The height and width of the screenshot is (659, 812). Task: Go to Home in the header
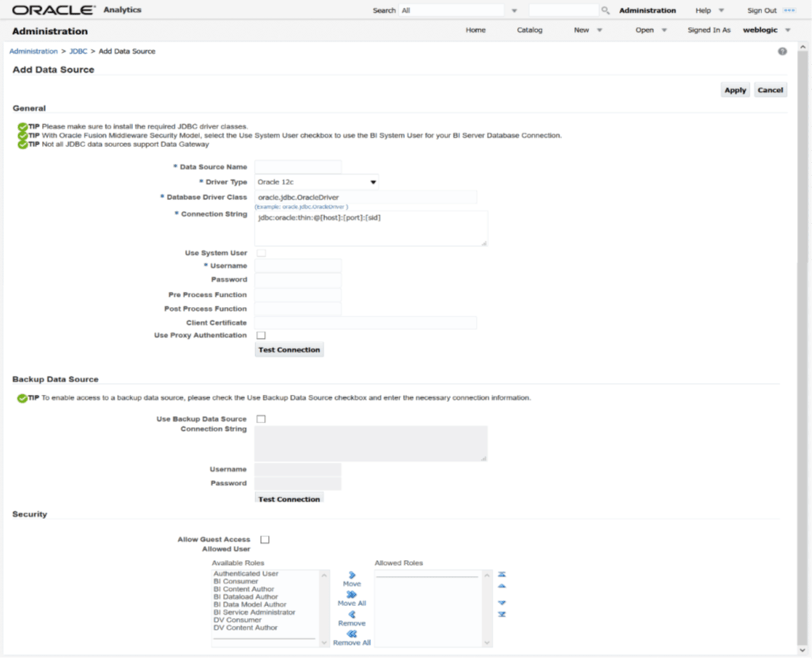[475, 30]
